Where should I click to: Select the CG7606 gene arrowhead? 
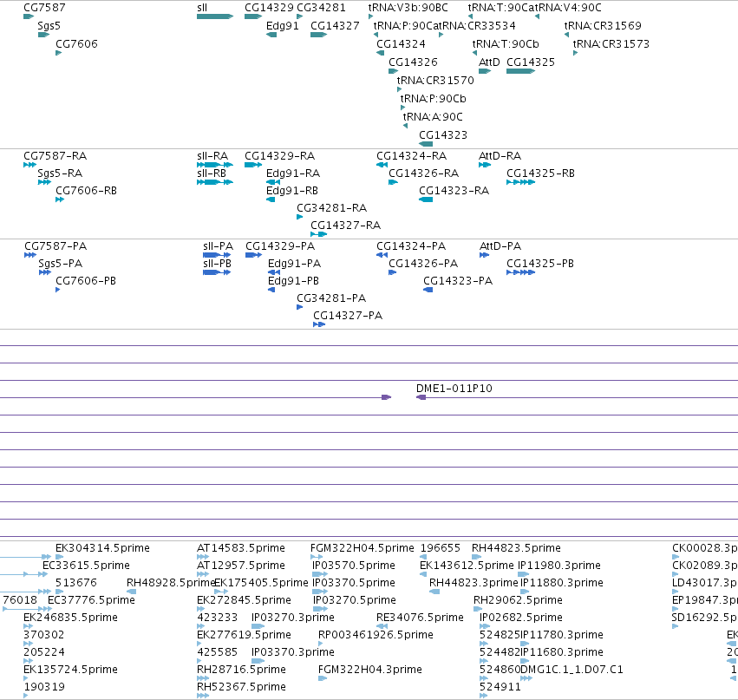point(58,53)
